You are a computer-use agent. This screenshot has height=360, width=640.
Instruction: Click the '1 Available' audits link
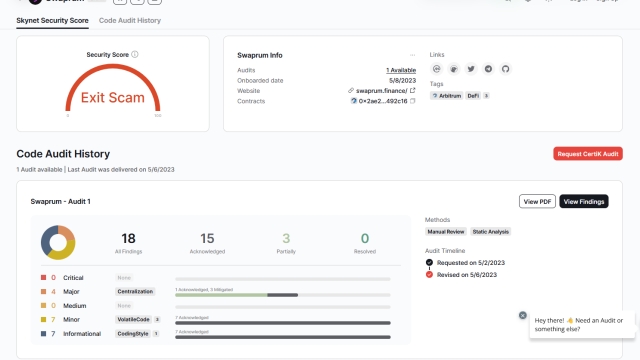pyautogui.click(x=401, y=70)
